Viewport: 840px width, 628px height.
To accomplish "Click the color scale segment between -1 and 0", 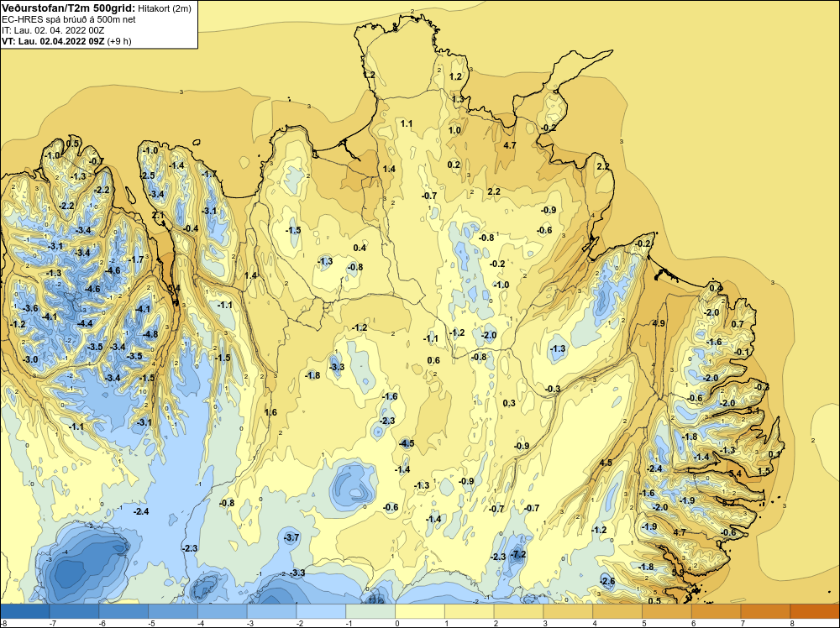I will 370,611.
